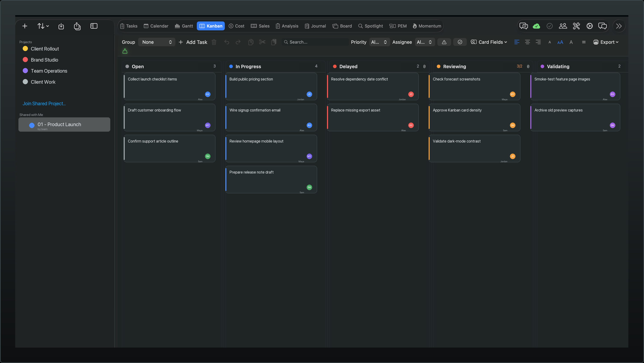Click the undo arrow icon
644x363 pixels.
coord(227,42)
